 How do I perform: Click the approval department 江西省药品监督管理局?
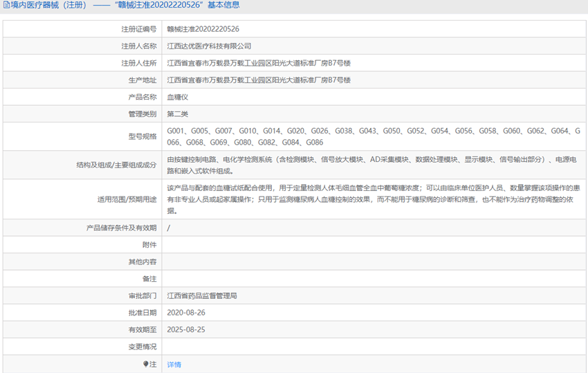coord(202,295)
